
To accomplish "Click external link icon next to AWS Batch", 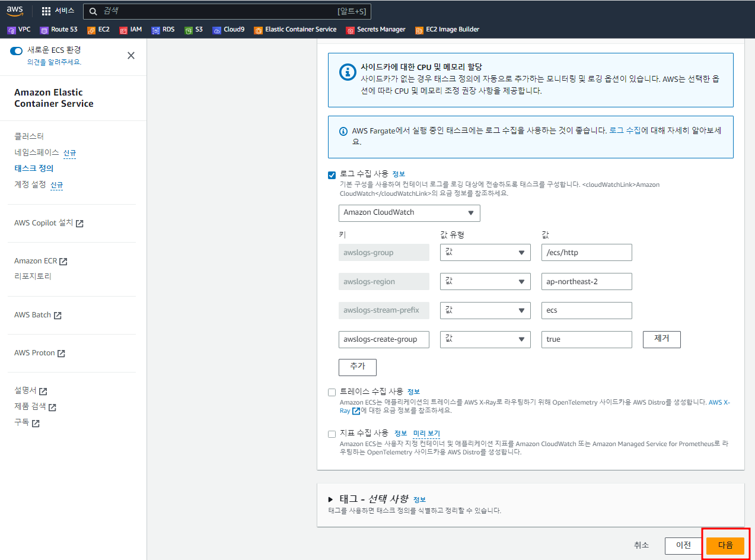I will pos(58,316).
